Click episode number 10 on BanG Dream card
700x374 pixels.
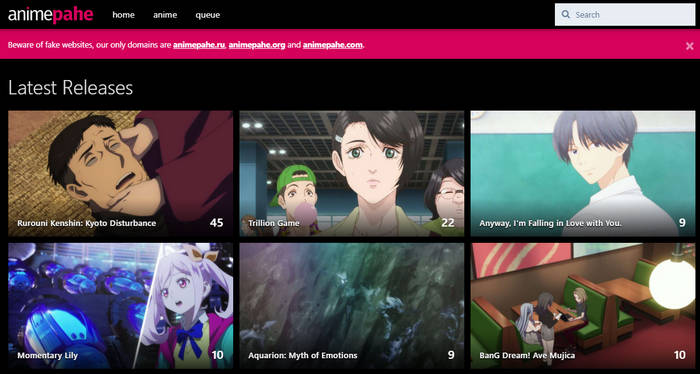tap(680, 355)
